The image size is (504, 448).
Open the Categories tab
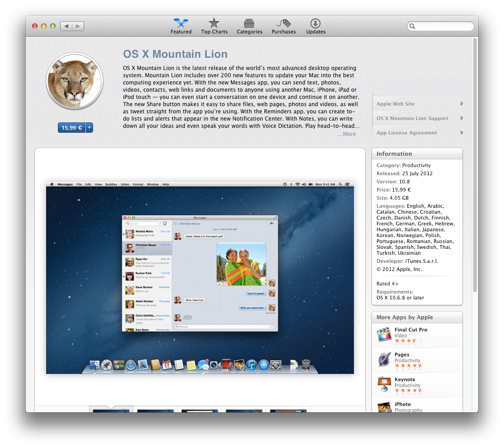click(250, 26)
